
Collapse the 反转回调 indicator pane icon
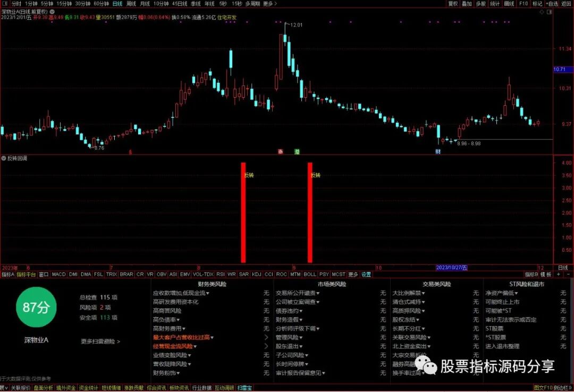4,158
